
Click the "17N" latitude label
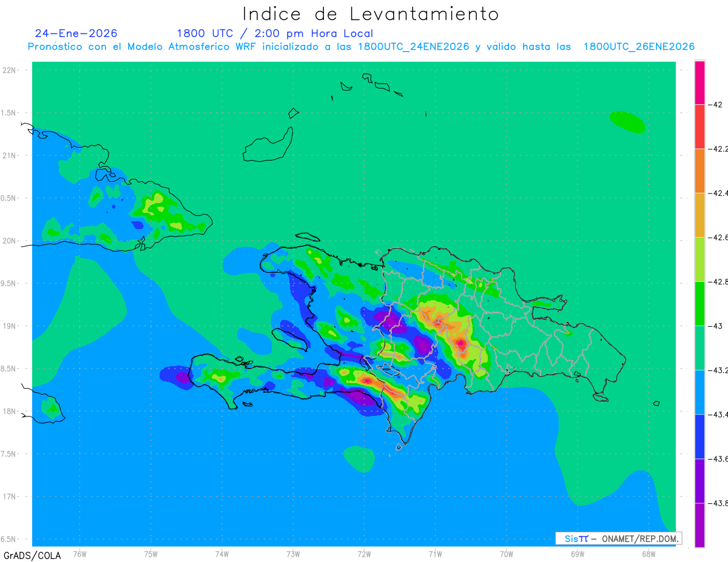10,497
